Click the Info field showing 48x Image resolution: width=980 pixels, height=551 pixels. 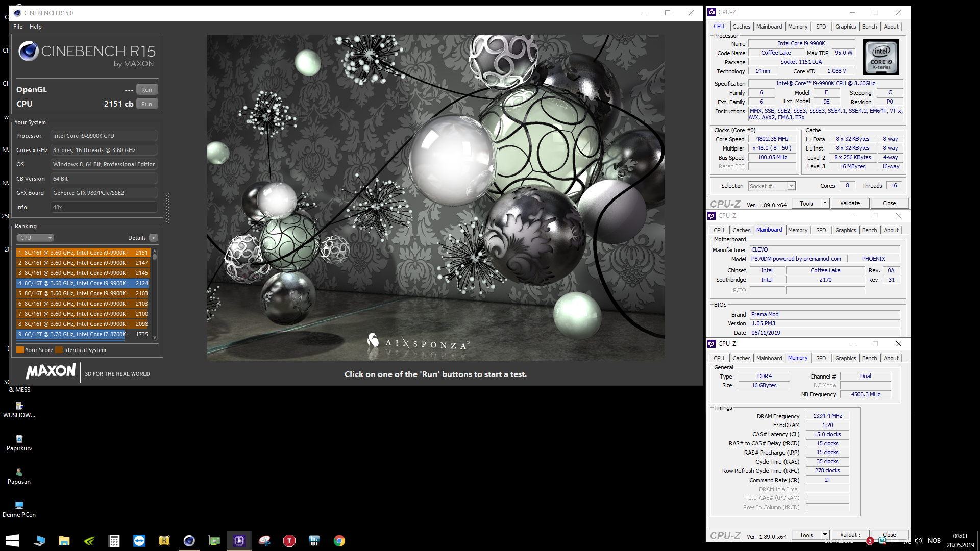click(104, 207)
